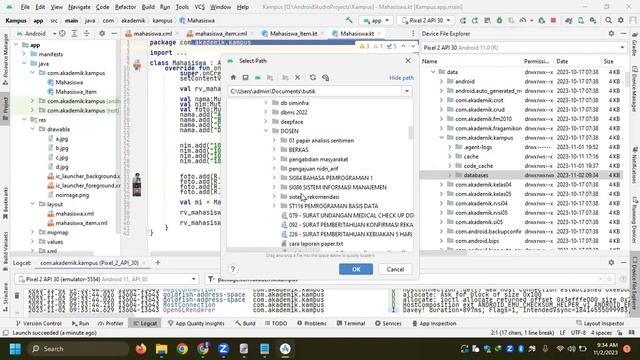The image size is (640, 360).
Task: Edit the path text field in Select Path
Action: [x=315, y=91]
